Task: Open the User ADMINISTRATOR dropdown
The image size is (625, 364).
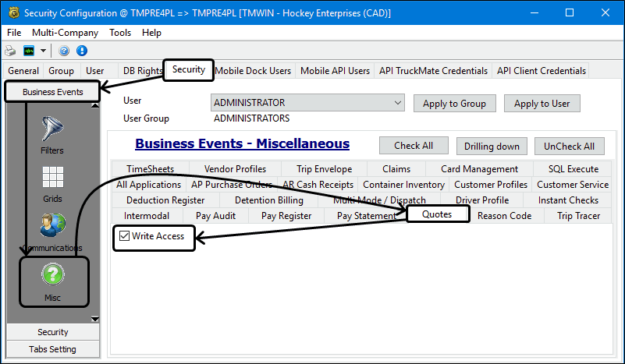Action: tap(307, 103)
